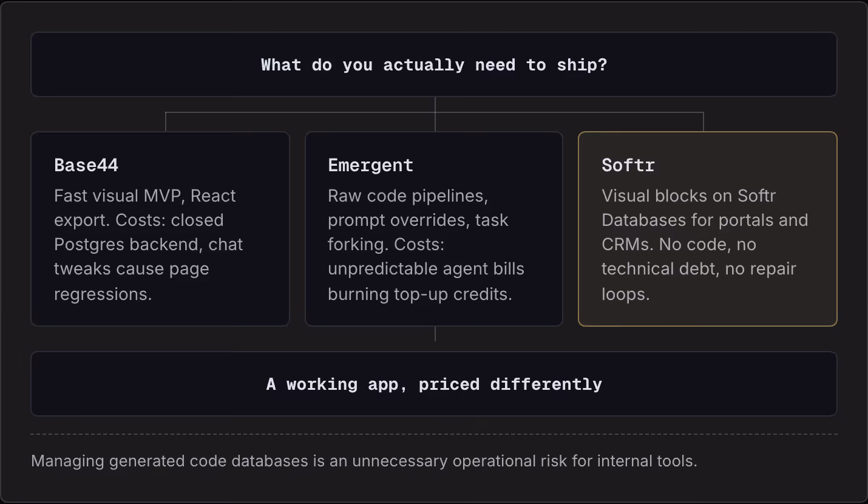Click the "Fast visual MVP, React export" description
Screen dimensions: 868x504
tap(149, 244)
